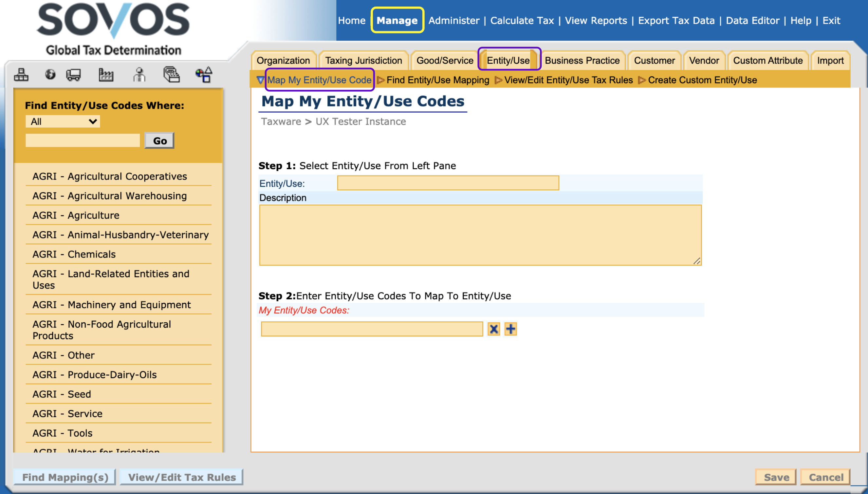Click the factory building icon

[x=106, y=74]
